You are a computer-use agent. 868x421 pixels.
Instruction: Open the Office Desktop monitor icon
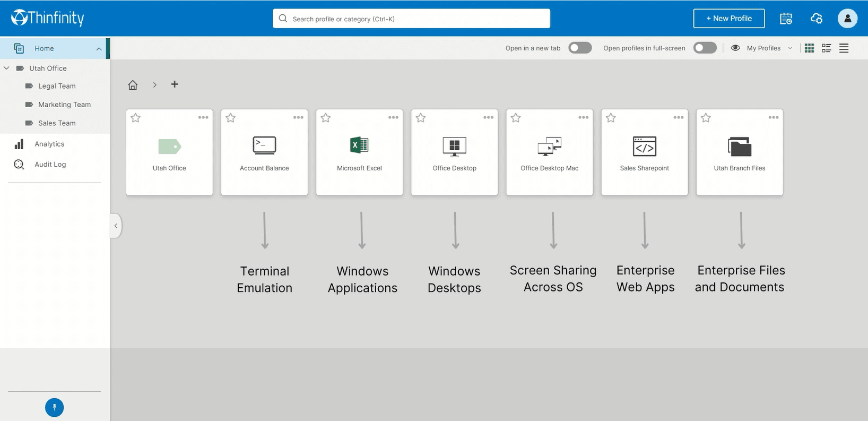click(x=454, y=147)
